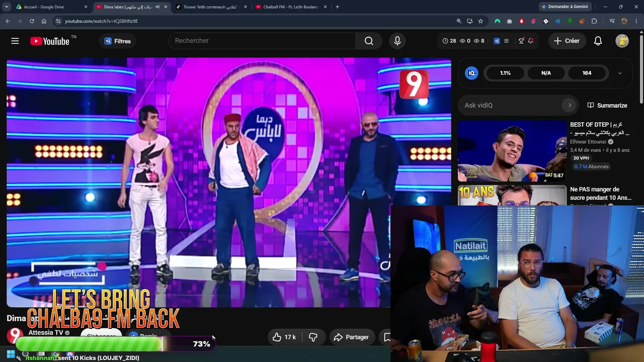Image resolution: width=644 pixels, height=362 pixels.
Task: Like the video with 17 k likes
Action: coord(284,337)
